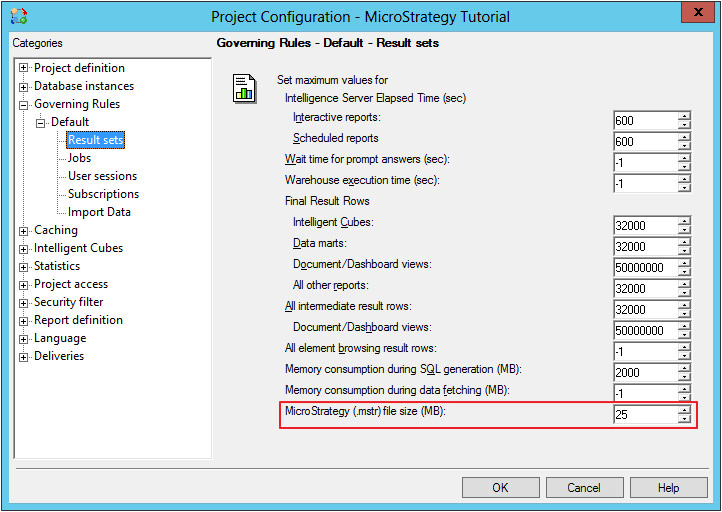
Task: Expand the Caching category
Action: point(23,231)
